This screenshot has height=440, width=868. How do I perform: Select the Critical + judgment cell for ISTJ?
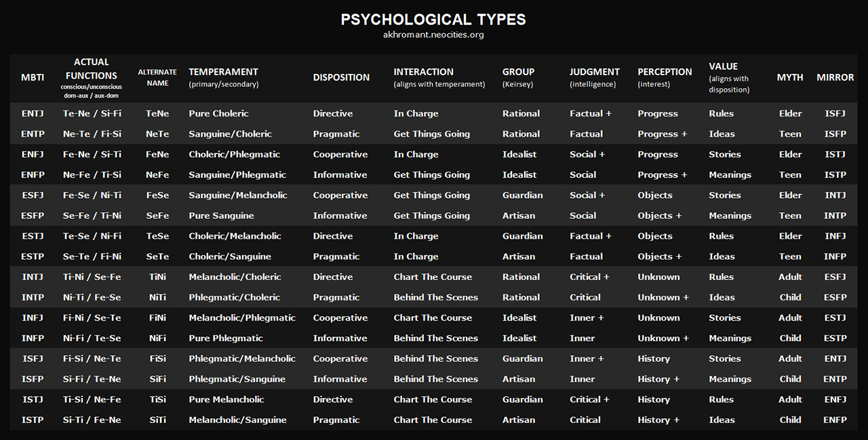589,399
